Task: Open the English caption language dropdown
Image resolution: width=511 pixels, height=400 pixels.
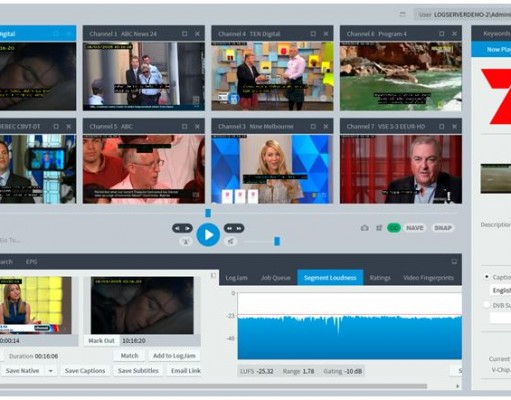Action: (500, 290)
